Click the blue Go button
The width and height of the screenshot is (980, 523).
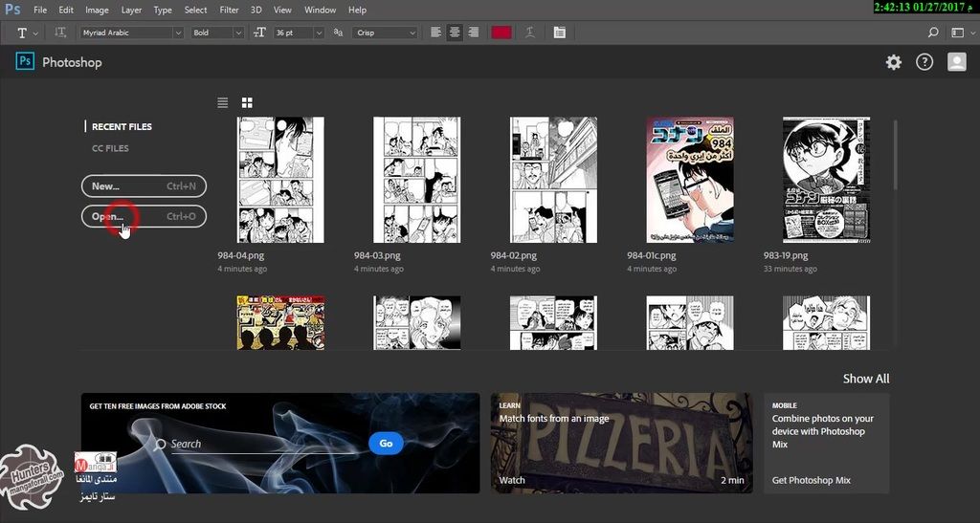coord(386,444)
